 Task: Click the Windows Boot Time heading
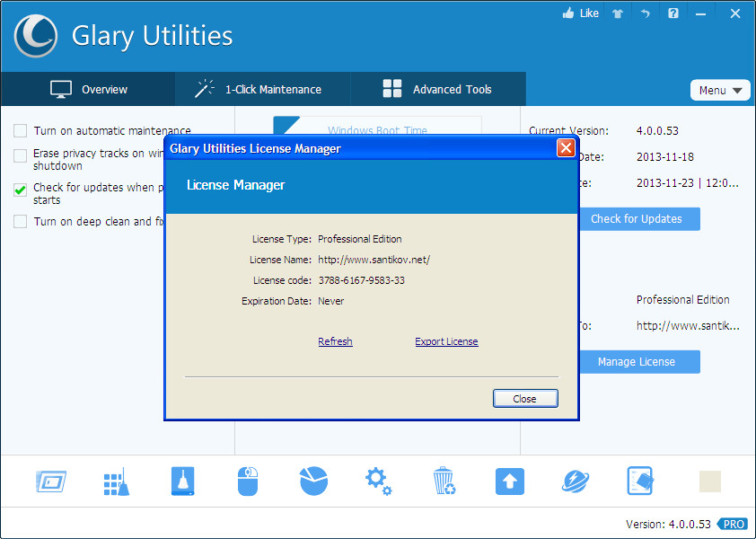coord(377,130)
